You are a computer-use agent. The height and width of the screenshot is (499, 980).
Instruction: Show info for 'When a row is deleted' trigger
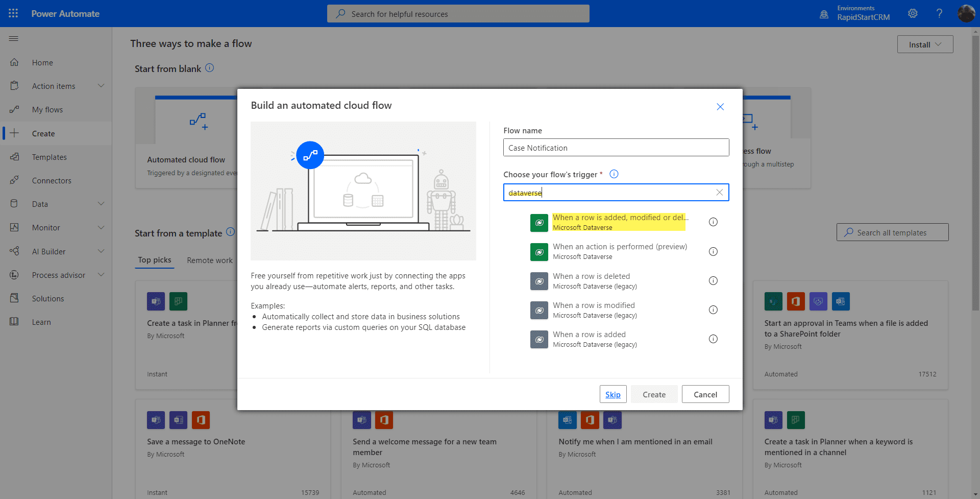click(713, 281)
